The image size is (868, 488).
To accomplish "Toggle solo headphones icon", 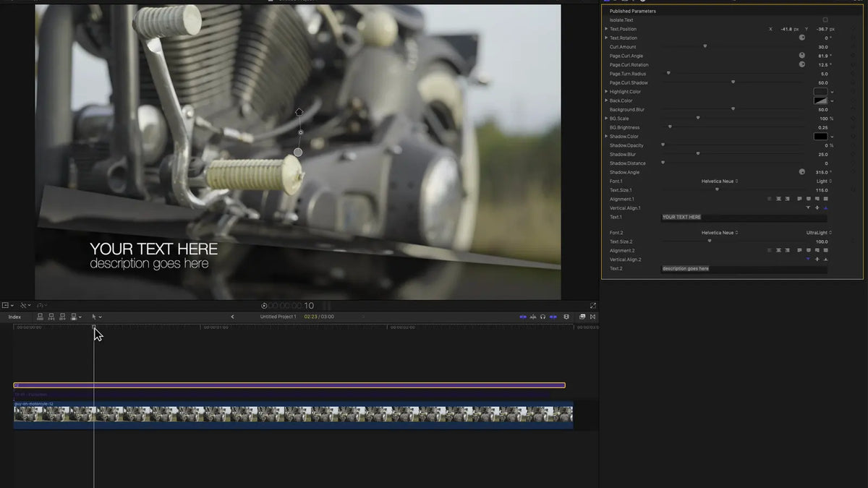I will coord(542,317).
